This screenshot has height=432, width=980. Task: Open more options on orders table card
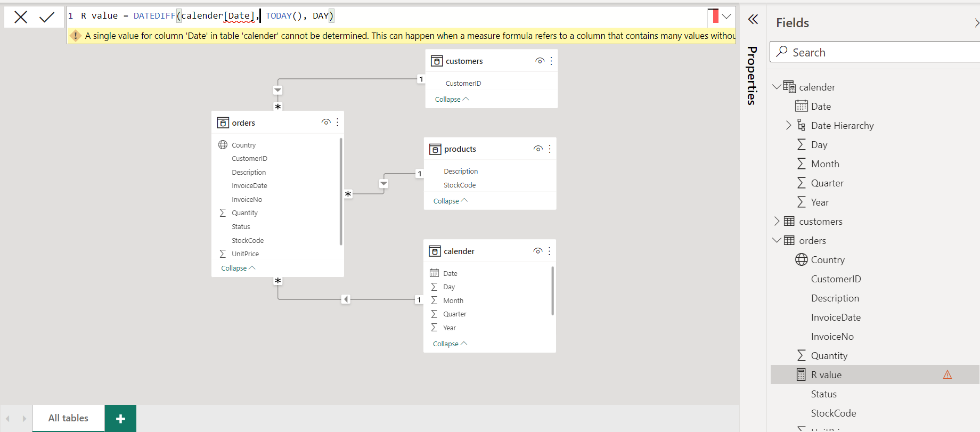(338, 122)
